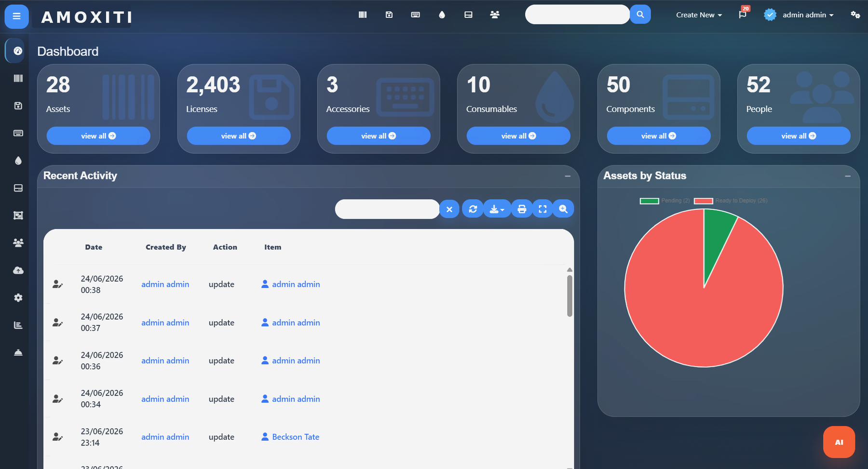Toggle Ready to Deploy red legend swatch
The height and width of the screenshot is (469, 868).
click(x=704, y=201)
